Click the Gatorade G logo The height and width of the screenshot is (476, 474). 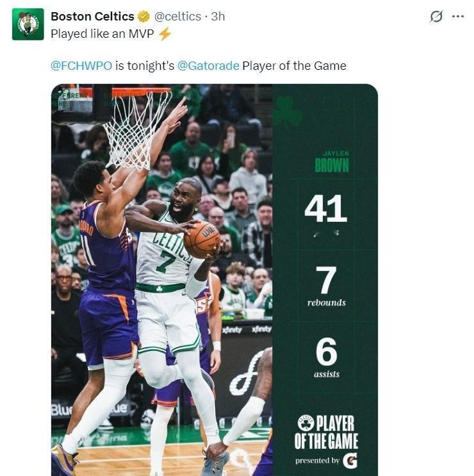350,460
